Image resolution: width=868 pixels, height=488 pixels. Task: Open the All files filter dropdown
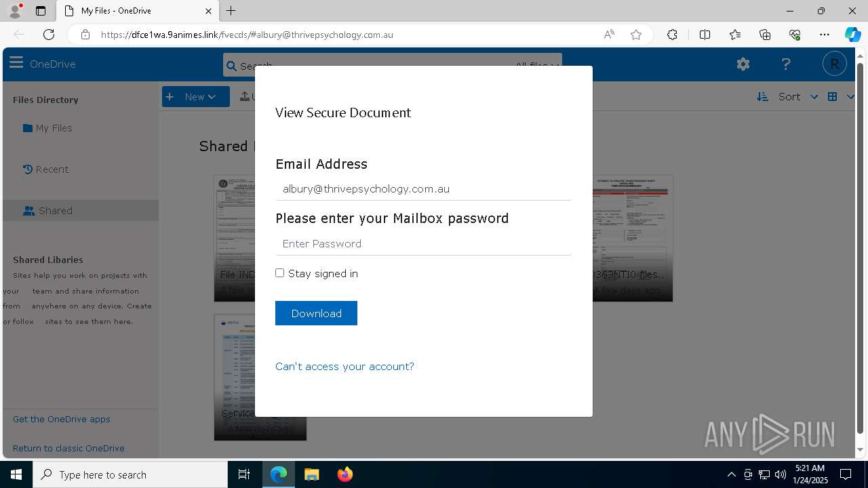click(536, 66)
